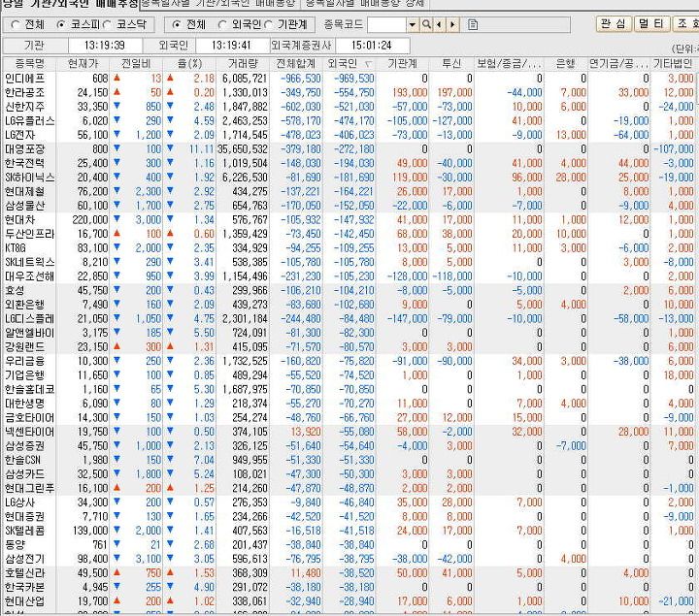Open the 종목코드 dropdown arrow
Image resolution: width=699 pixels, height=616 pixels.
[x=413, y=24]
